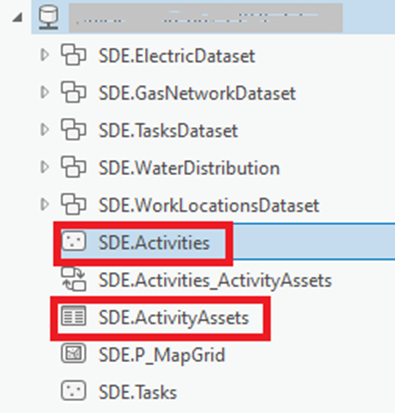
Task: Click the SDE.Tasks point feature class icon
Action: 74,391
